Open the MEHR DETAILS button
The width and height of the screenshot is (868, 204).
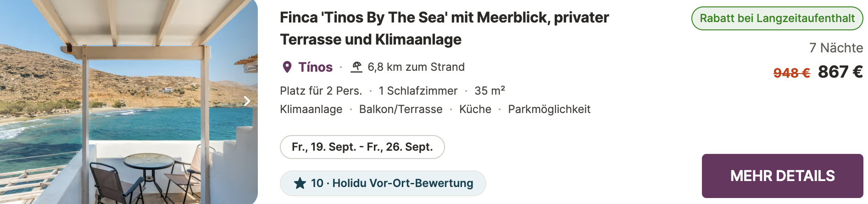point(782,176)
